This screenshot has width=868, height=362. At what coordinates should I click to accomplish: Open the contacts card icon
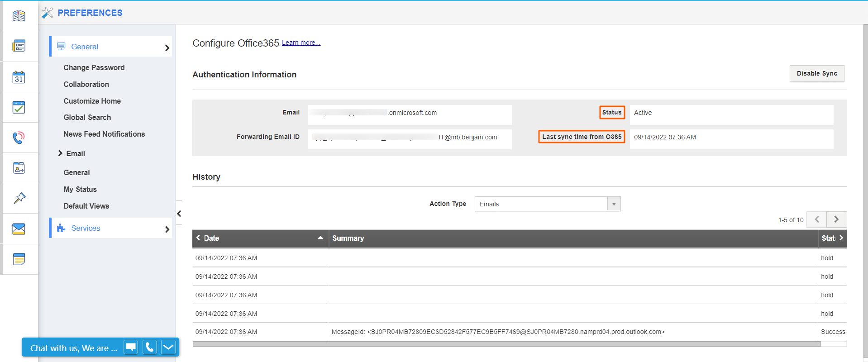click(x=19, y=168)
